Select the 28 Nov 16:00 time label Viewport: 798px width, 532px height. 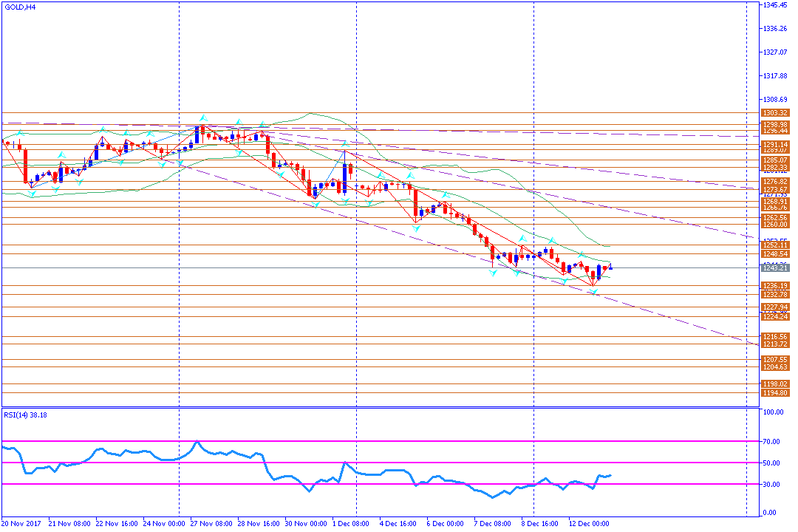(x=259, y=523)
